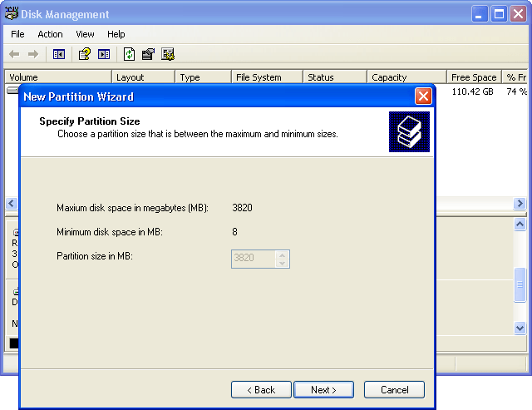Toggle the action pane toolbar icon
Image resolution: width=532 pixels, height=410 pixels.
pyautogui.click(x=104, y=54)
